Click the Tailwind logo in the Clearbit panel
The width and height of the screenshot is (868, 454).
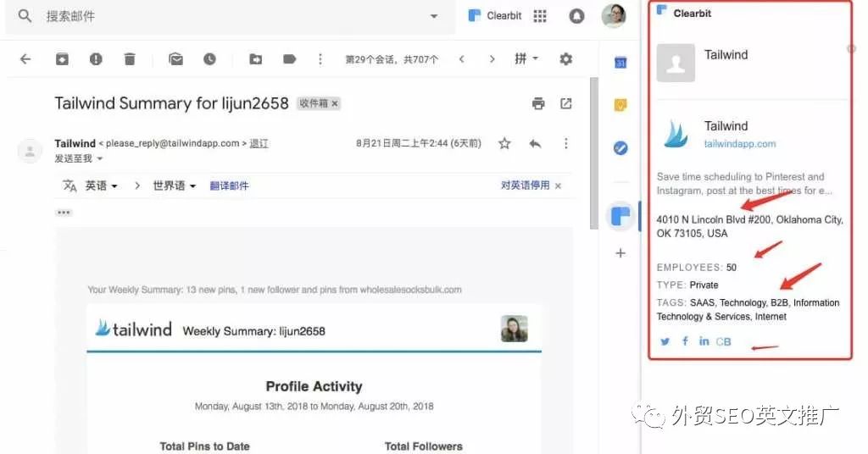tap(676, 135)
